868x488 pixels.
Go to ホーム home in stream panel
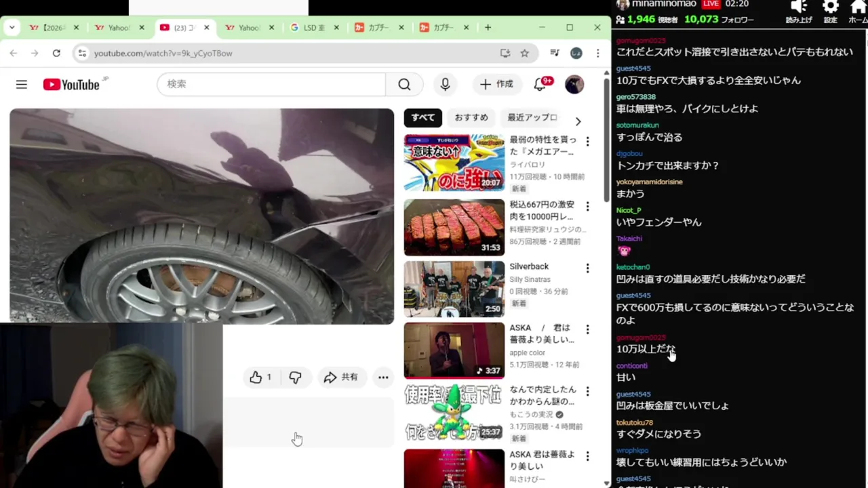pyautogui.click(x=858, y=12)
